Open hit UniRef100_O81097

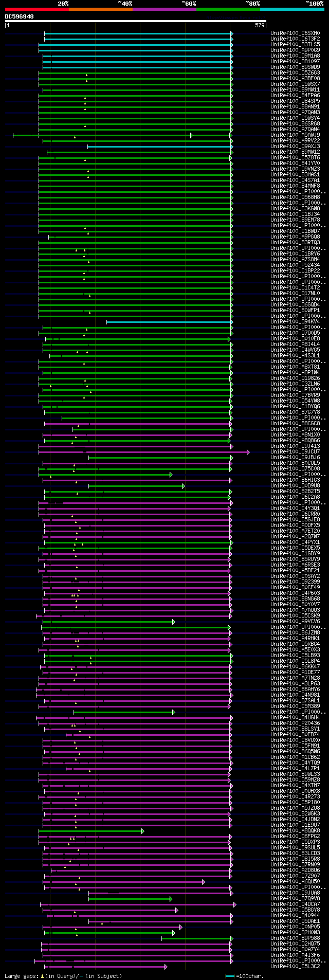tap(295, 62)
